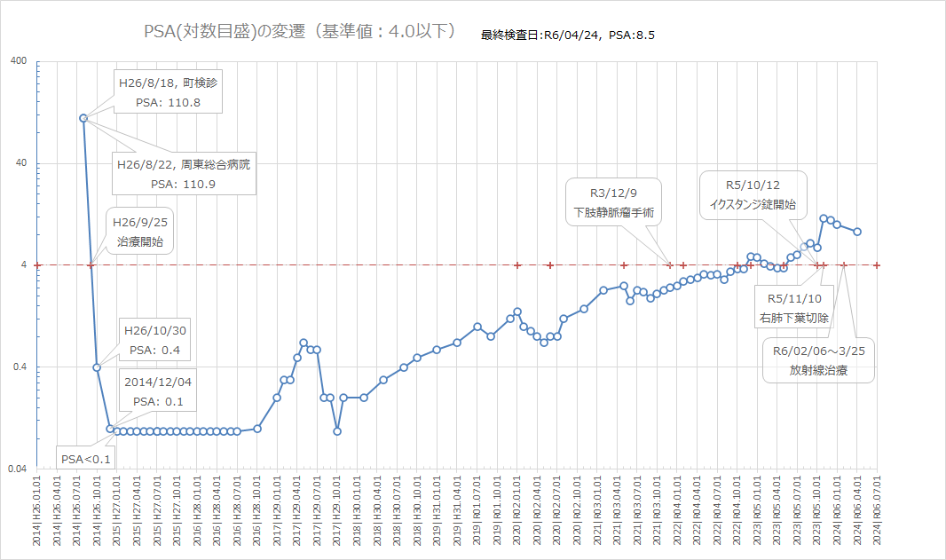Click the x-axis label "2024|R06.07.01"
This screenshot has height=560, width=946.
(877, 510)
